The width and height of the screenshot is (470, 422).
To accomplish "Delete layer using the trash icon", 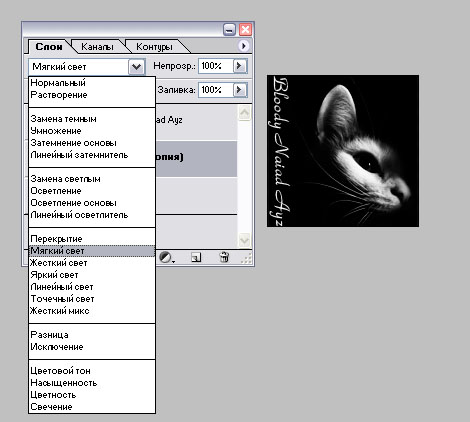I will (224, 257).
